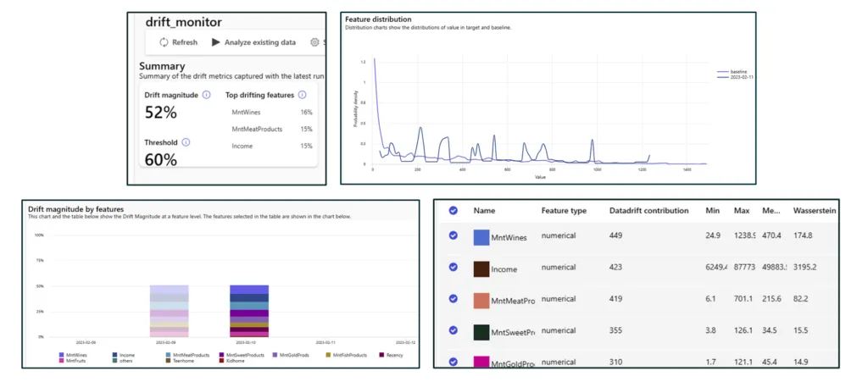The width and height of the screenshot is (868, 382).
Task: Click the blue MntWines color swatch
Action: 482,237
